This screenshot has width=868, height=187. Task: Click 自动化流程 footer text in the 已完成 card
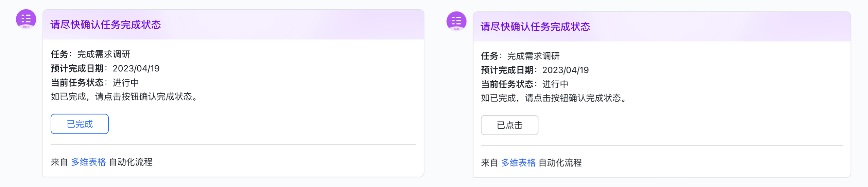(x=131, y=162)
